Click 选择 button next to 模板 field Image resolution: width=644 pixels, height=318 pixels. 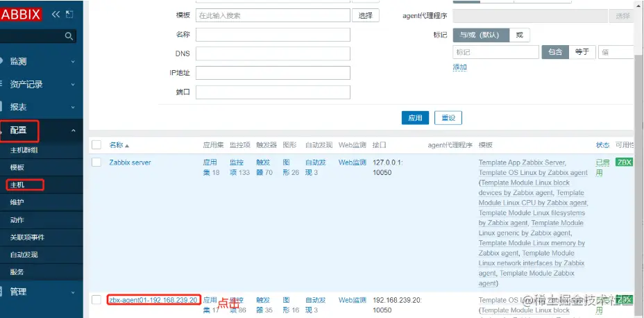click(366, 15)
